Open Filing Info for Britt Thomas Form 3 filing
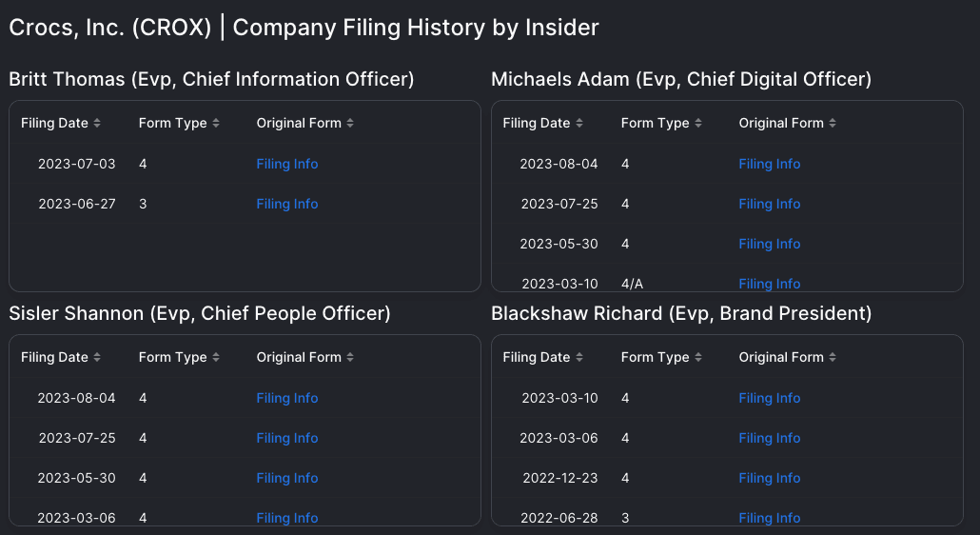 point(287,204)
